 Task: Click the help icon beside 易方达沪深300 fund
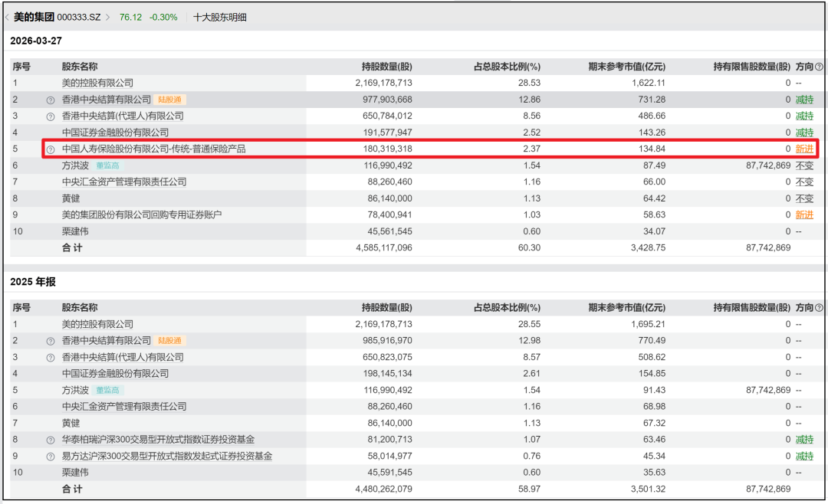coord(50,457)
